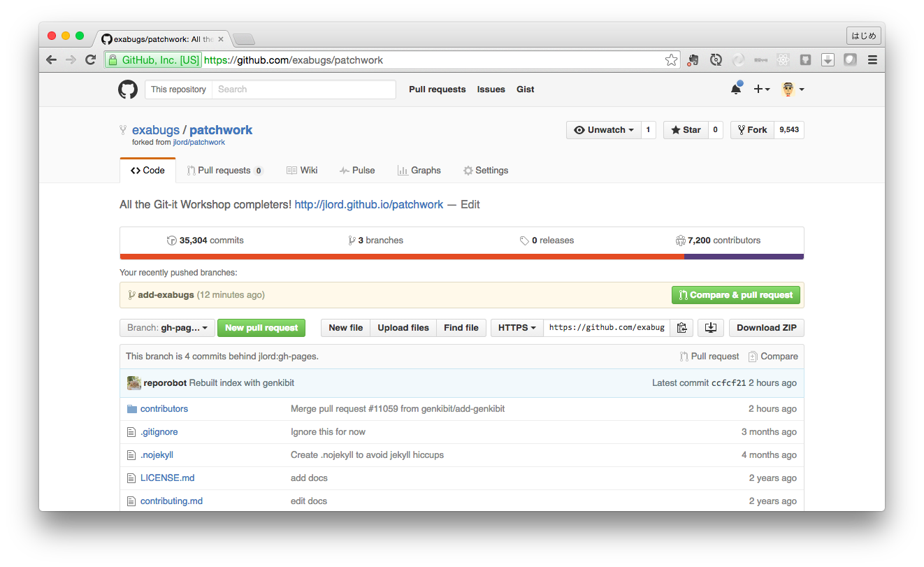This screenshot has width=924, height=567.
Task: Open the Wiki tab
Action: [x=302, y=171]
